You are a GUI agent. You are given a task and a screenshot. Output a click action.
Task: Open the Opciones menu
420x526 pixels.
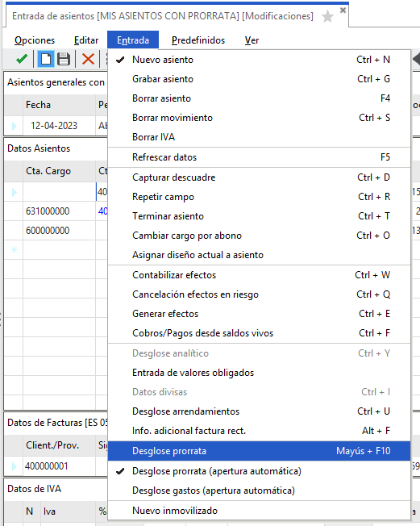pos(35,40)
